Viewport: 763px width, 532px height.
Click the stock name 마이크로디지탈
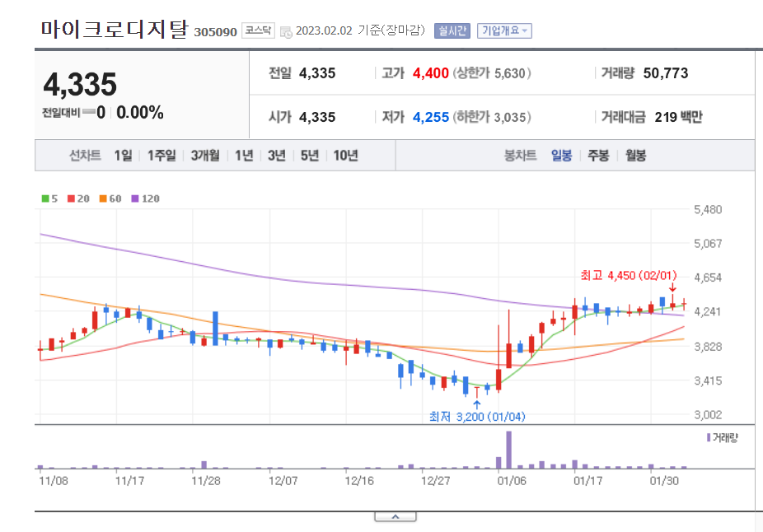115,29
